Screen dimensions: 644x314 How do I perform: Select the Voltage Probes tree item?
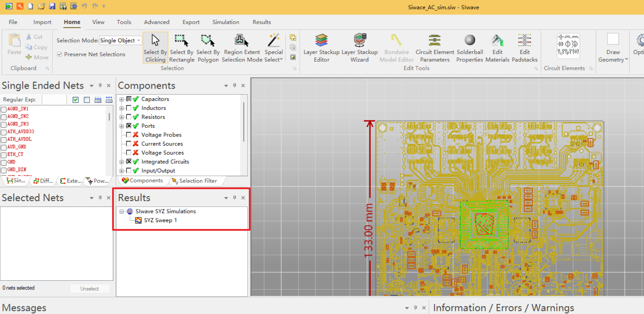[161, 135]
